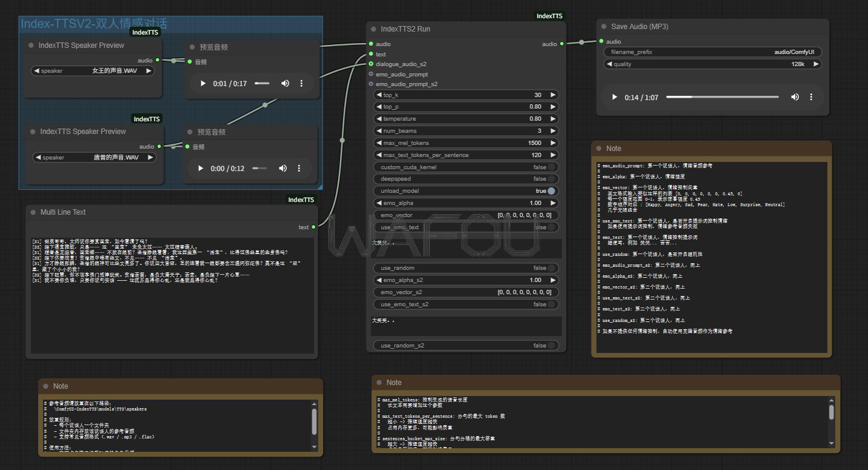Collapse the Note node about speakers path
Viewport: 868px width, 470px height.
click(45, 386)
